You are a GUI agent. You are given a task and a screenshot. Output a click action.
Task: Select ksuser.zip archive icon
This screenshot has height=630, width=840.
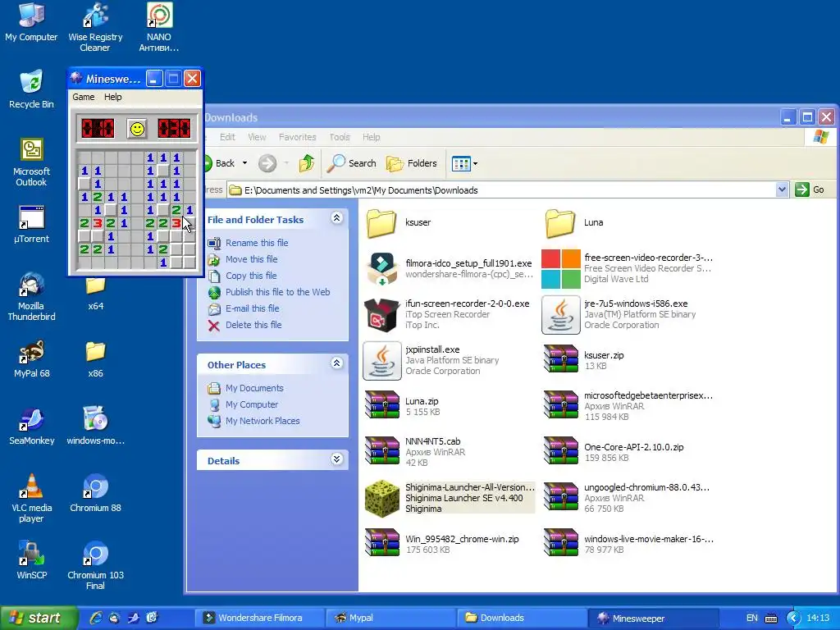(x=561, y=358)
